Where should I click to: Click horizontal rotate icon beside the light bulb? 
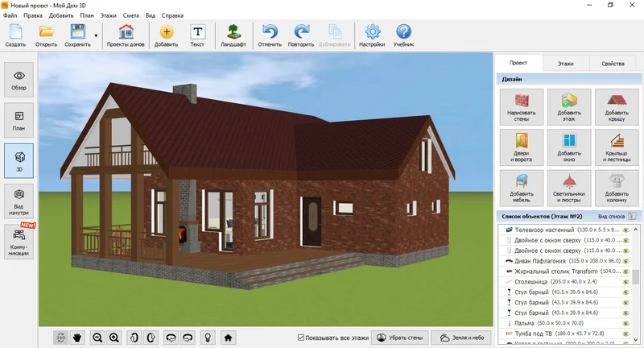[x=188, y=338]
